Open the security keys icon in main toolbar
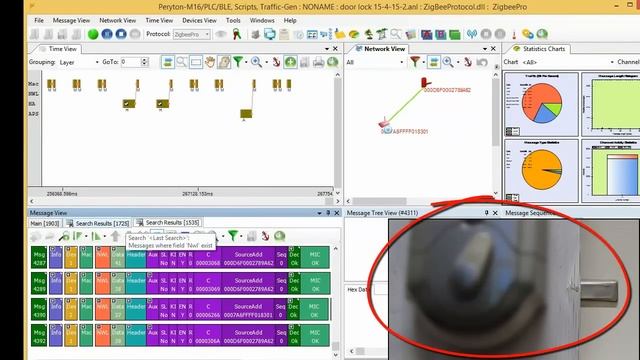The height and width of the screenshot is (360, 640). 237,34
